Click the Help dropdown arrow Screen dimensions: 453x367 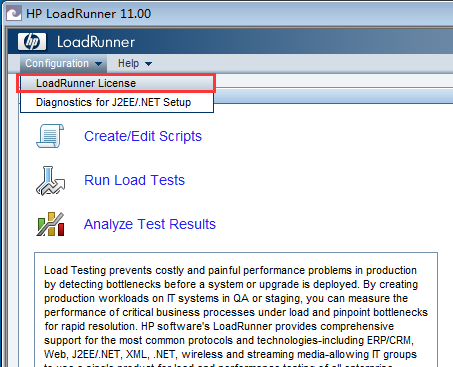(148, 64)
